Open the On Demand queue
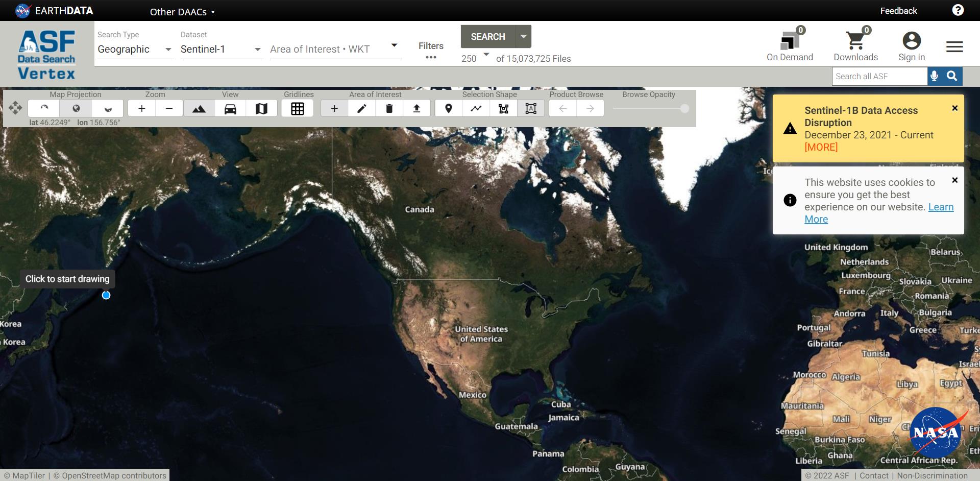980x481 pixels. 790,45
